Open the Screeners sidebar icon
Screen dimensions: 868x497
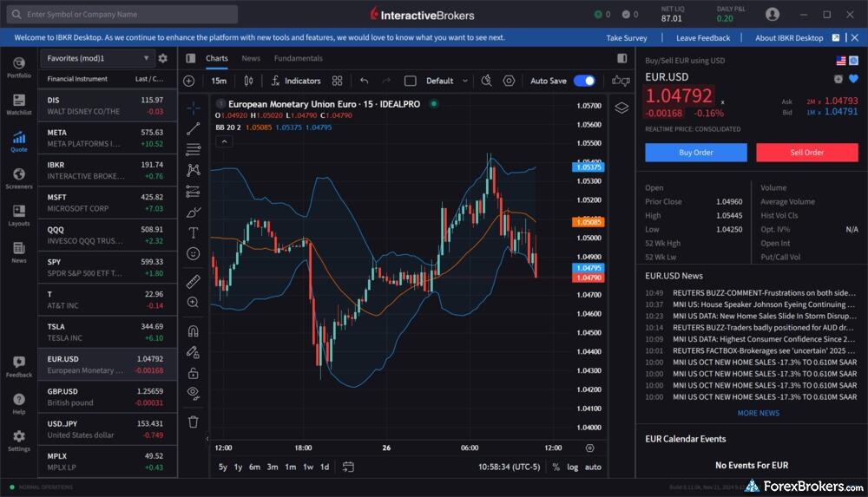18,179
